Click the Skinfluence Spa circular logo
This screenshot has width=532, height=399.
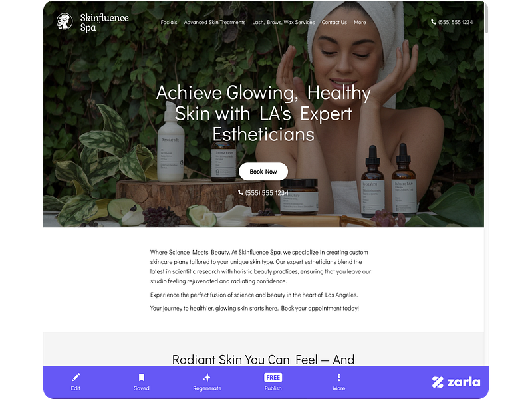point(65,22)
